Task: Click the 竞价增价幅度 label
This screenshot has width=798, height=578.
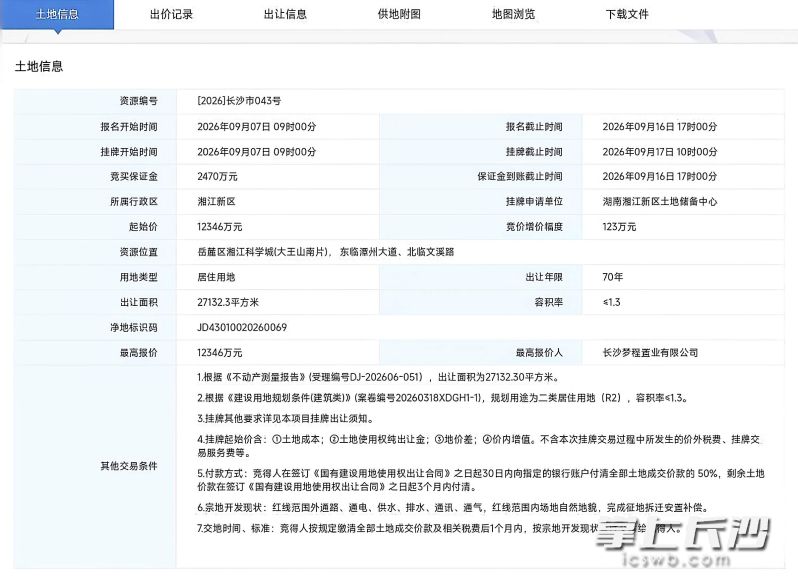Action: point(534,227)
